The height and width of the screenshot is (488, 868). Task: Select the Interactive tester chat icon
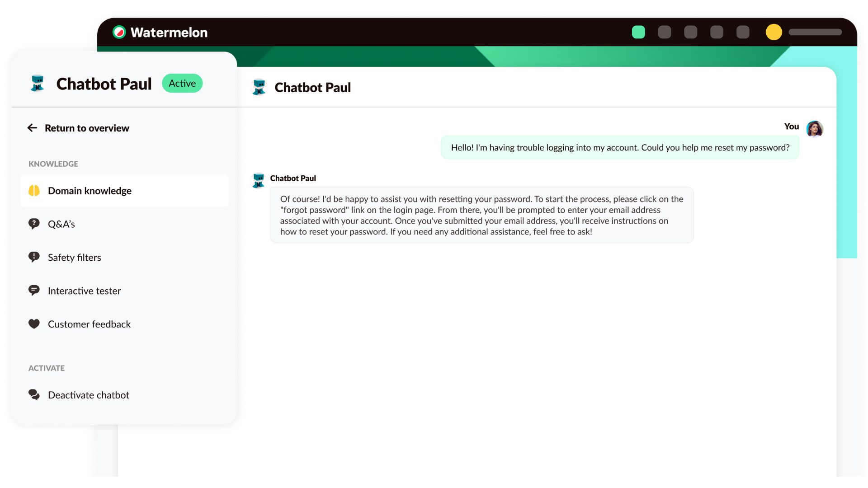(34, 291)
